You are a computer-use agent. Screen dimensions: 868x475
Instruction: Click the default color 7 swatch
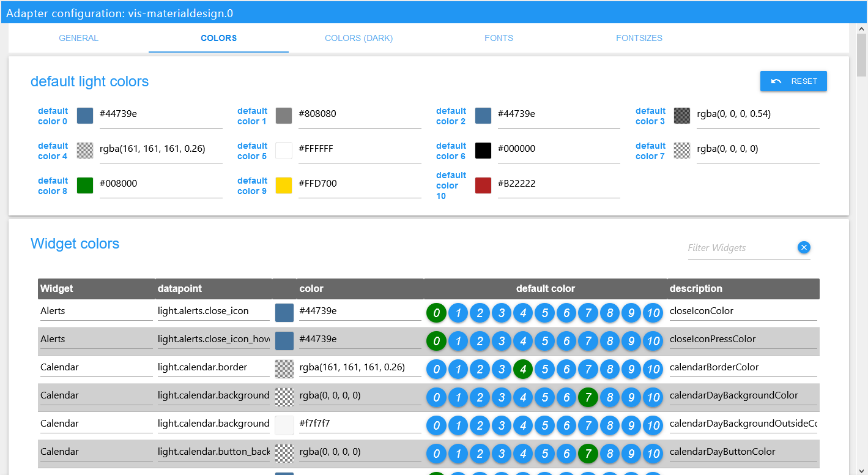[682, 151]
